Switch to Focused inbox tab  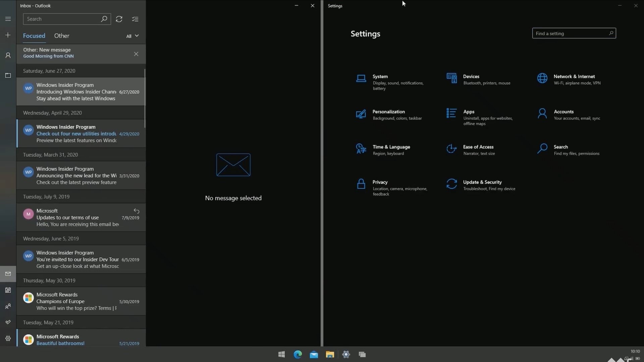point(34,36)
